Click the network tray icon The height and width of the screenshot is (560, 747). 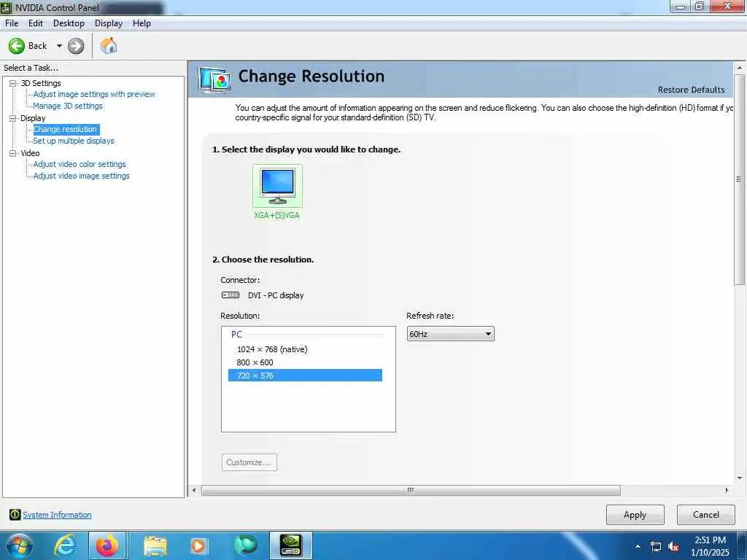tap(656, 547)
